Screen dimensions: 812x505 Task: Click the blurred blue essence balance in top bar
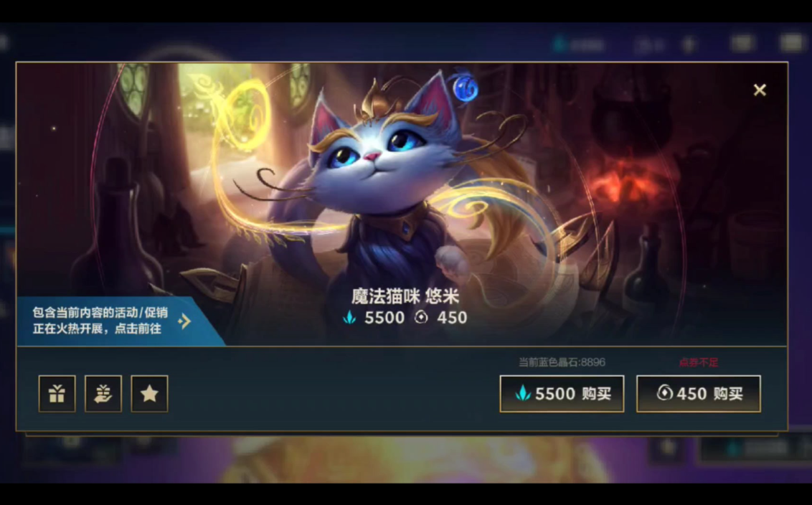[579, 44]
